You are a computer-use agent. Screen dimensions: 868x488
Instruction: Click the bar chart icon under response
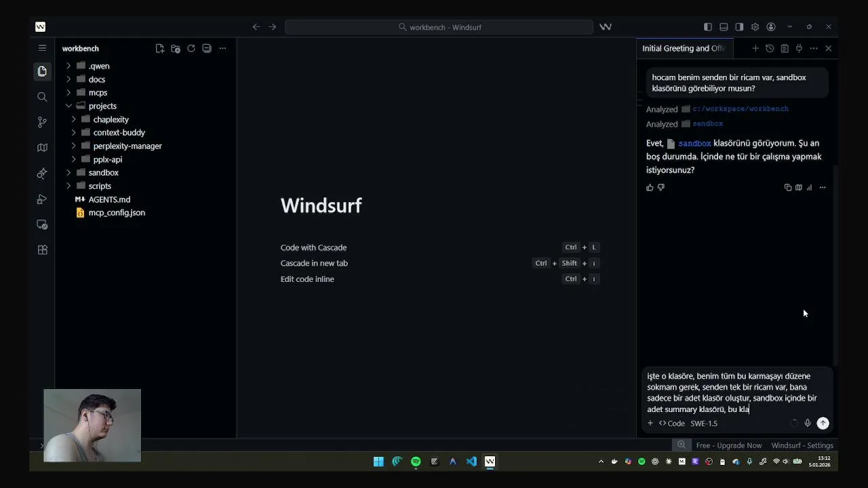(809, 188)
